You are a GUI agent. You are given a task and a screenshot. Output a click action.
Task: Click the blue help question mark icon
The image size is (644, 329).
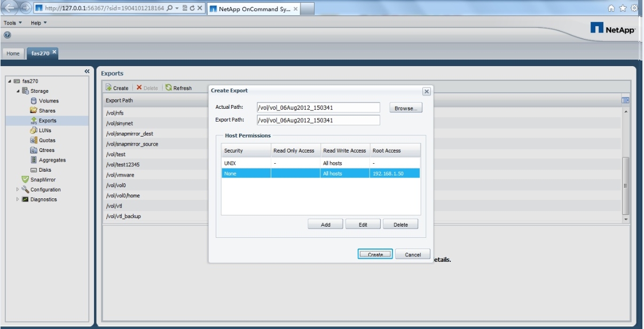tap(7, 35)
